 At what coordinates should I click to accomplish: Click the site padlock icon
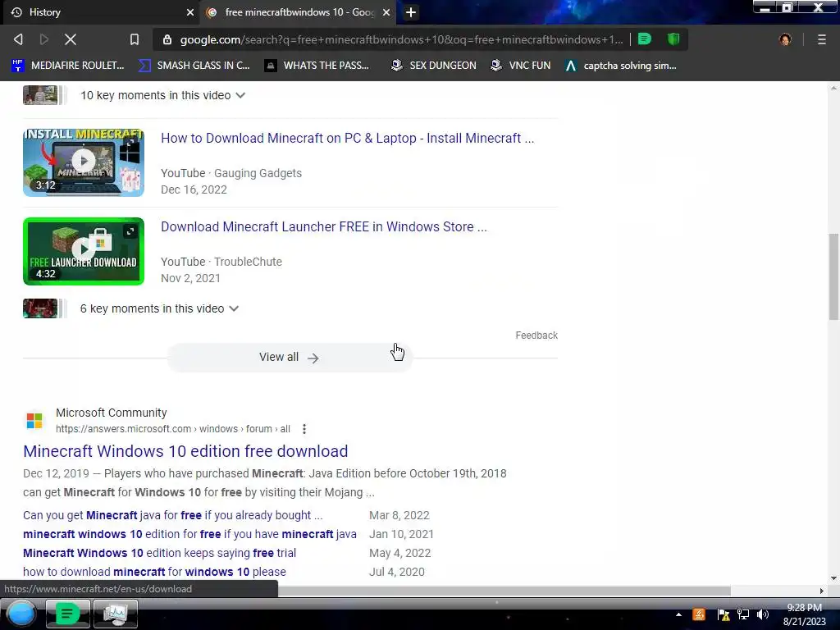point(167,39)
